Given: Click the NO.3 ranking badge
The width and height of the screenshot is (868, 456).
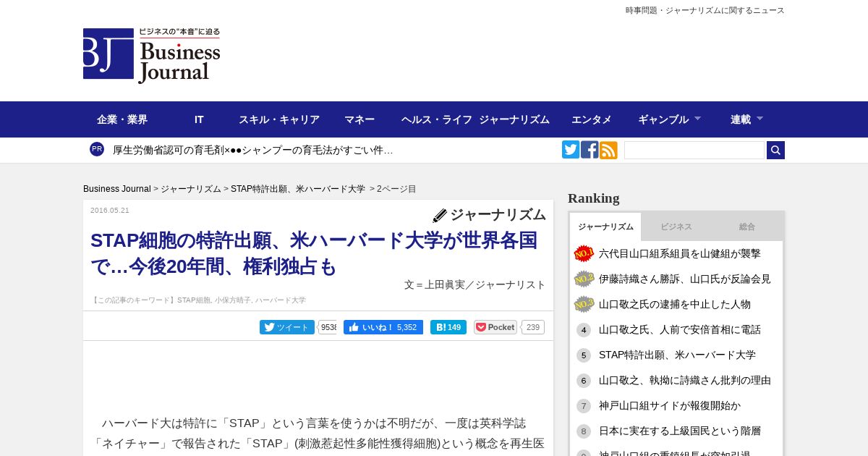Looking at the screenshot, I should click(584, 304).
